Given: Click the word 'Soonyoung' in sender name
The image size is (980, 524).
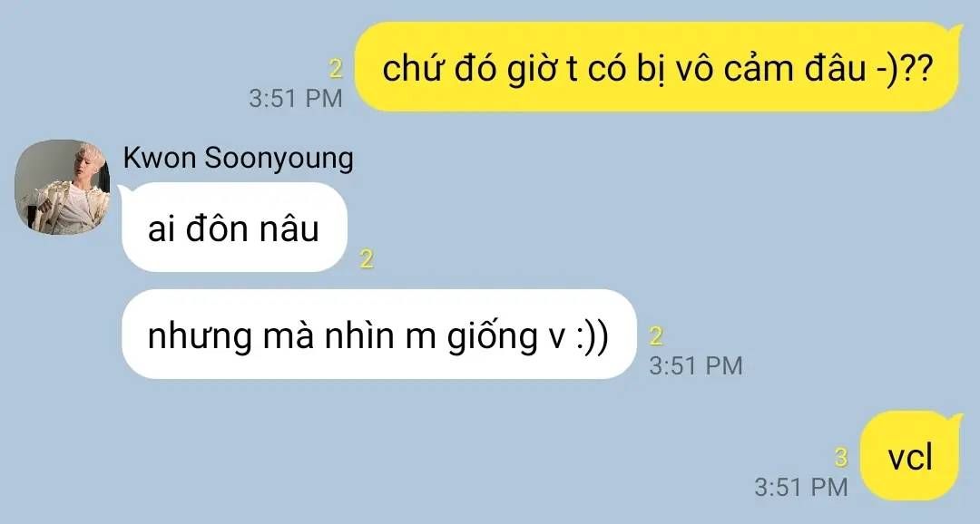Looking at the screenshot, I should pos(279,160).
